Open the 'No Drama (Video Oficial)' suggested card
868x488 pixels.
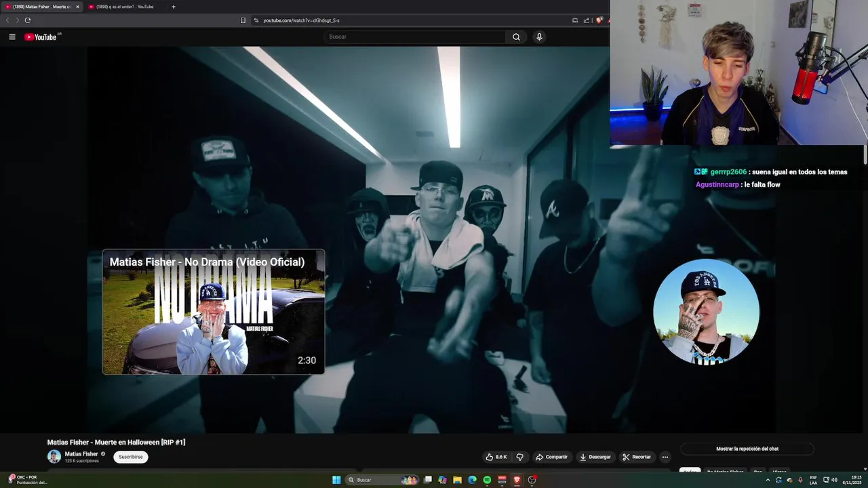214,312
